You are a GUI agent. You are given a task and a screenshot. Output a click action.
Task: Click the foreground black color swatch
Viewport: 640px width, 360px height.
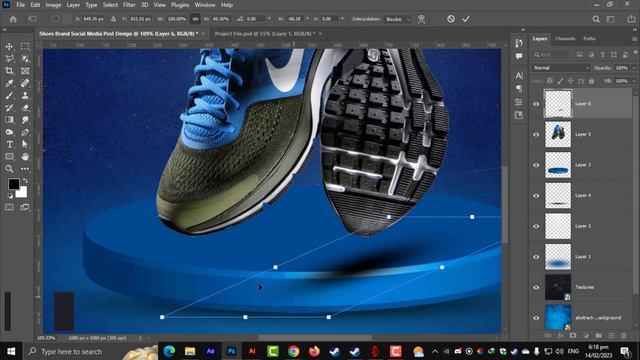click(x=13, y=184)
